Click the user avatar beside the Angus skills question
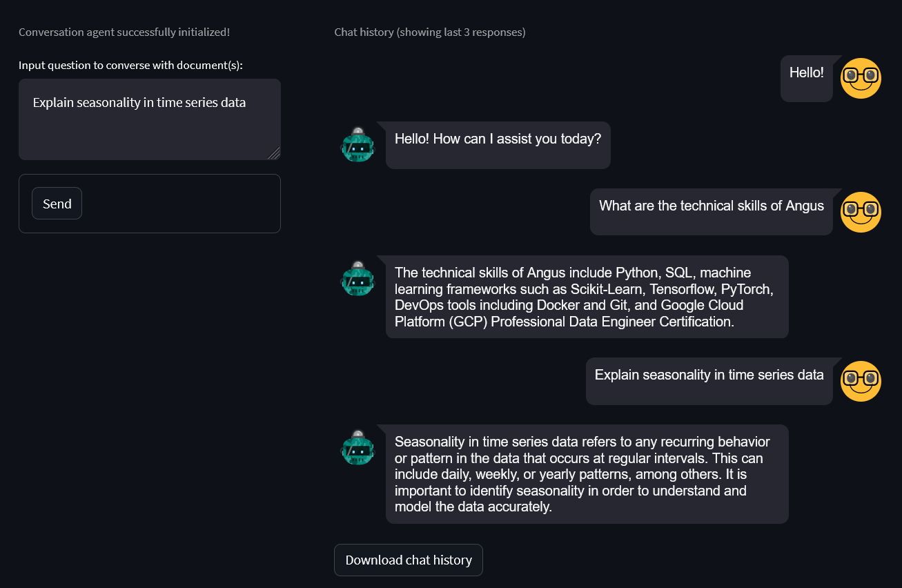Viewport: 902px width, 588px height. point(861,212)
